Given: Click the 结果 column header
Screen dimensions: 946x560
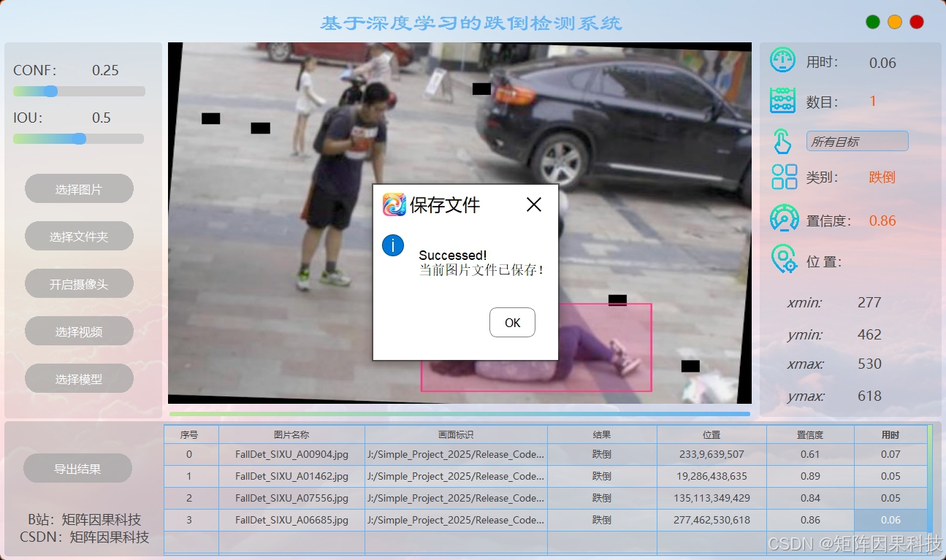Looking at the screenshot, I should (602, 434).
